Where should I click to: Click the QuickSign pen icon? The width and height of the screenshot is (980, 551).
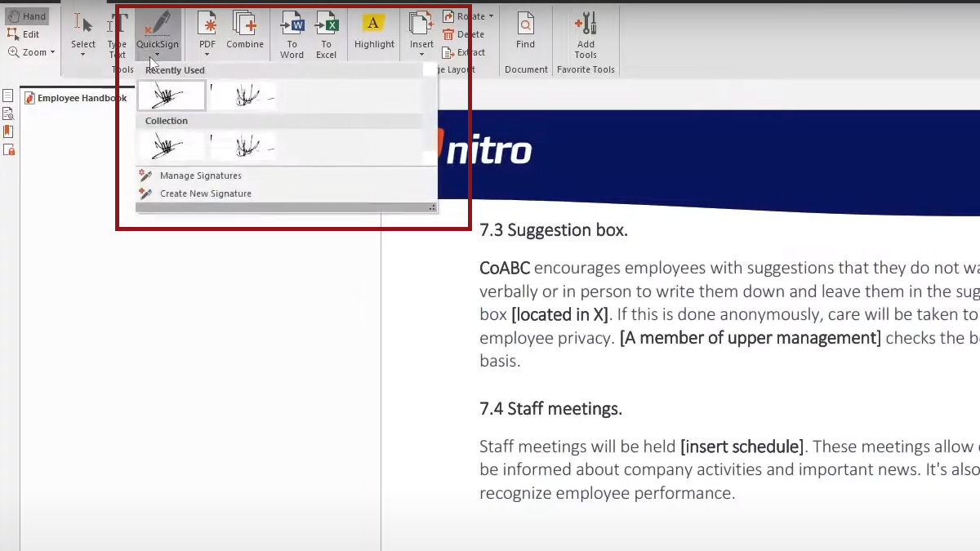click(x=158, y=24)
